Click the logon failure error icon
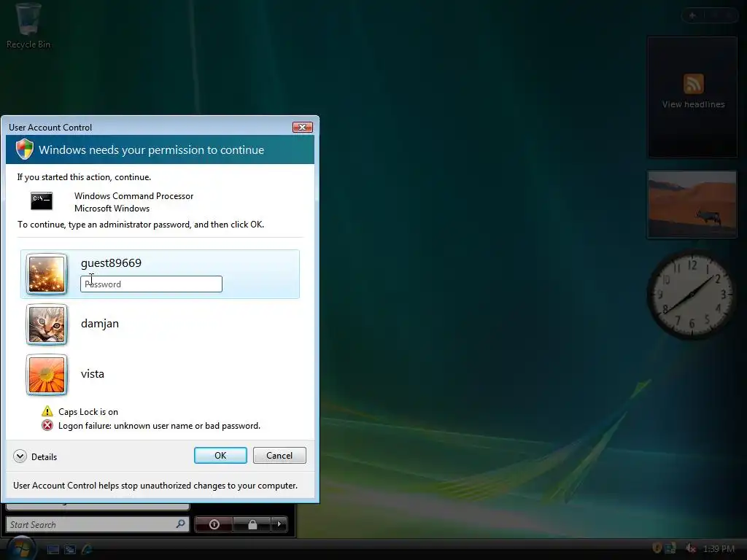 tap(47, 425)
